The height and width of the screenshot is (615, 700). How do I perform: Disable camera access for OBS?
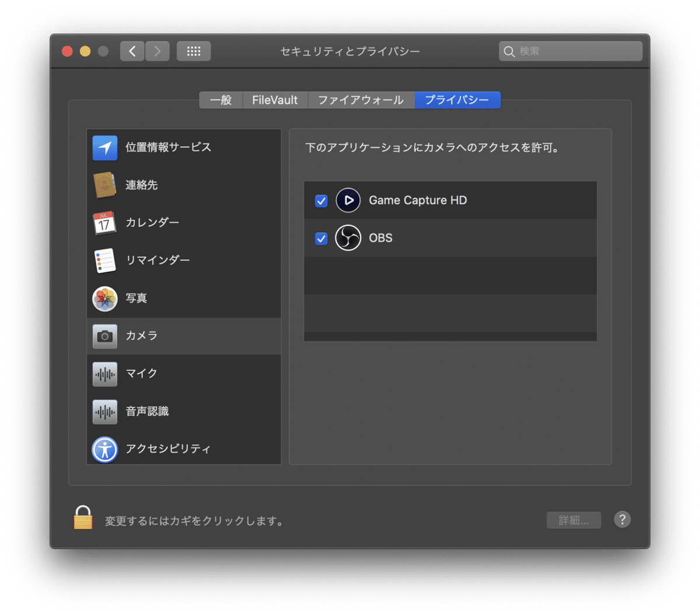point(321,238)
